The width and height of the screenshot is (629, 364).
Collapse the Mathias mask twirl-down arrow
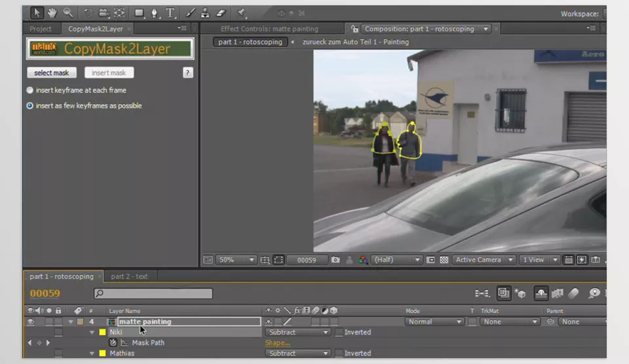(x=92, y=353)
